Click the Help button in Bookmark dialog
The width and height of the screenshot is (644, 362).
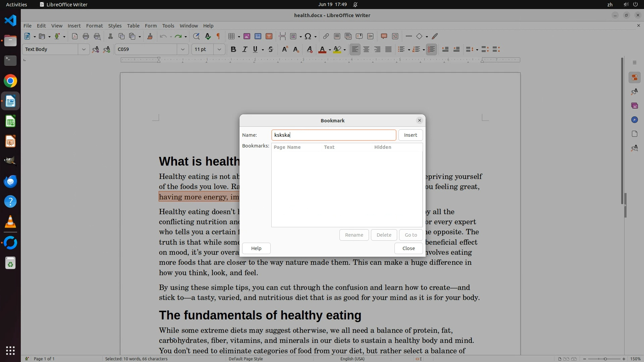click(x=256, y=248)
